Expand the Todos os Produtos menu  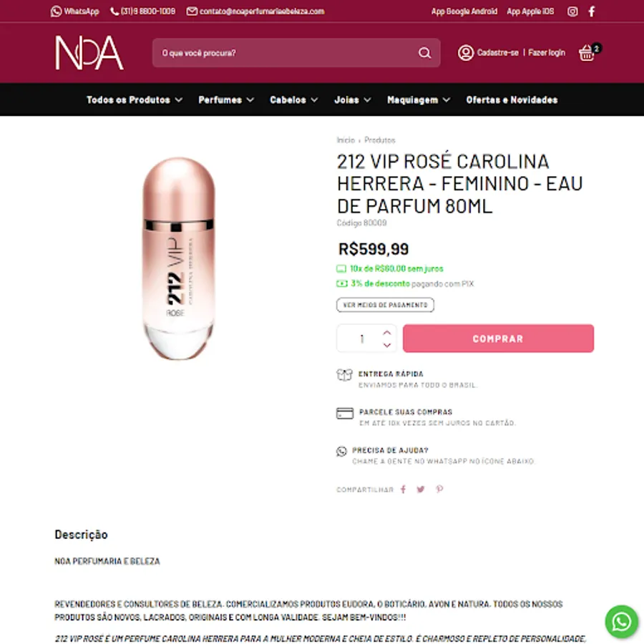(135, 99)
